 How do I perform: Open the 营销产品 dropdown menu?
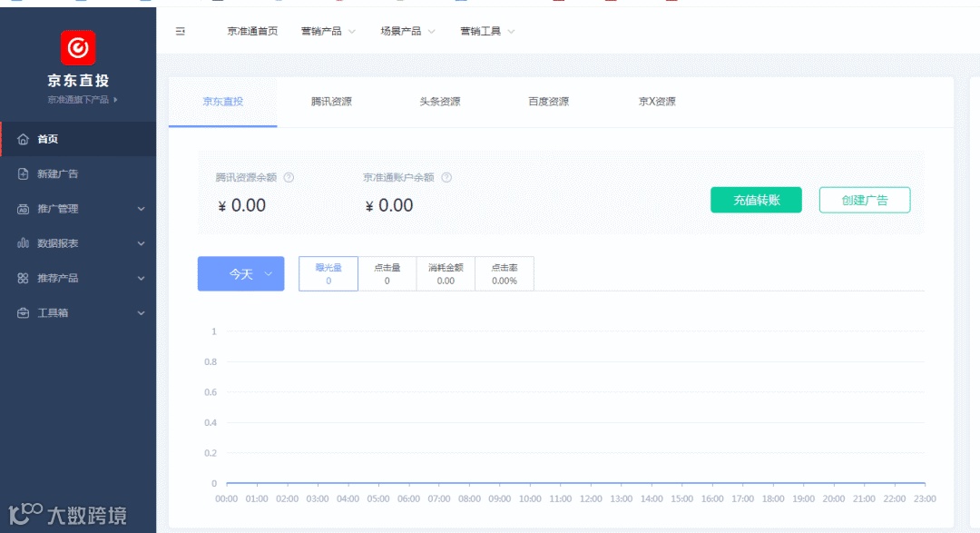pos(328,31)
